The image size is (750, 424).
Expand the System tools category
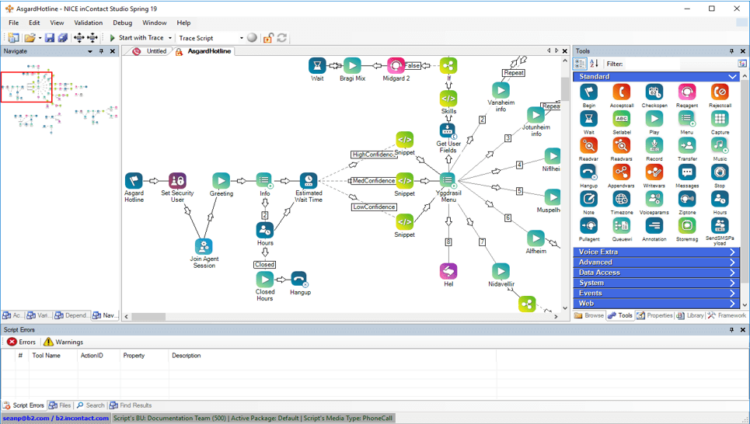coord(656,283)
